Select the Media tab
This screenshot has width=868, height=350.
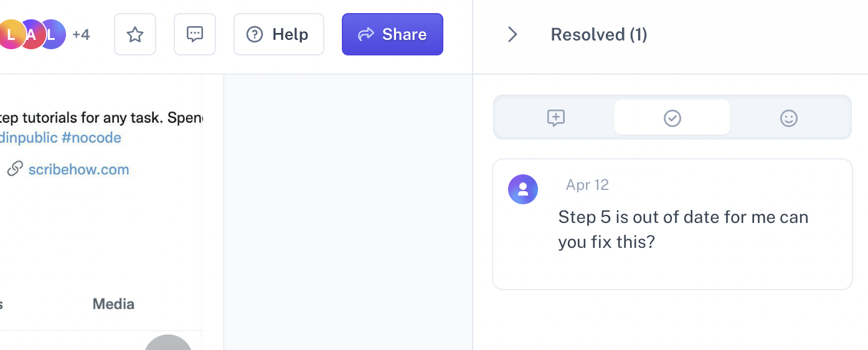click(113, 304)
